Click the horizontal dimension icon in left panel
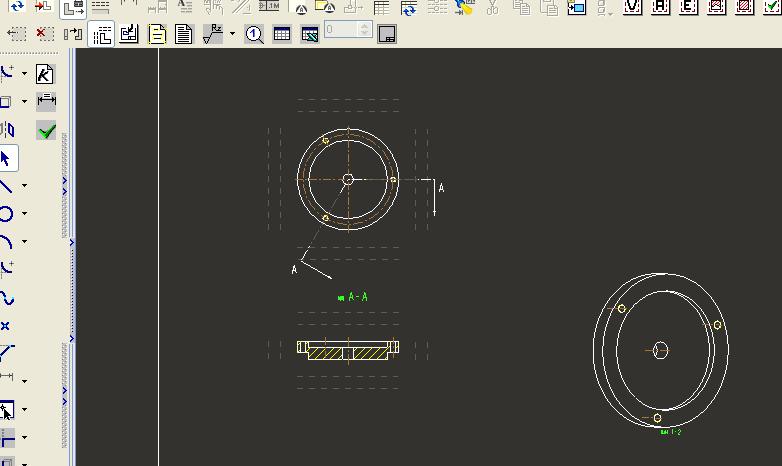The image size is (782, 466). pyautogui.click(x=46, y=101)
